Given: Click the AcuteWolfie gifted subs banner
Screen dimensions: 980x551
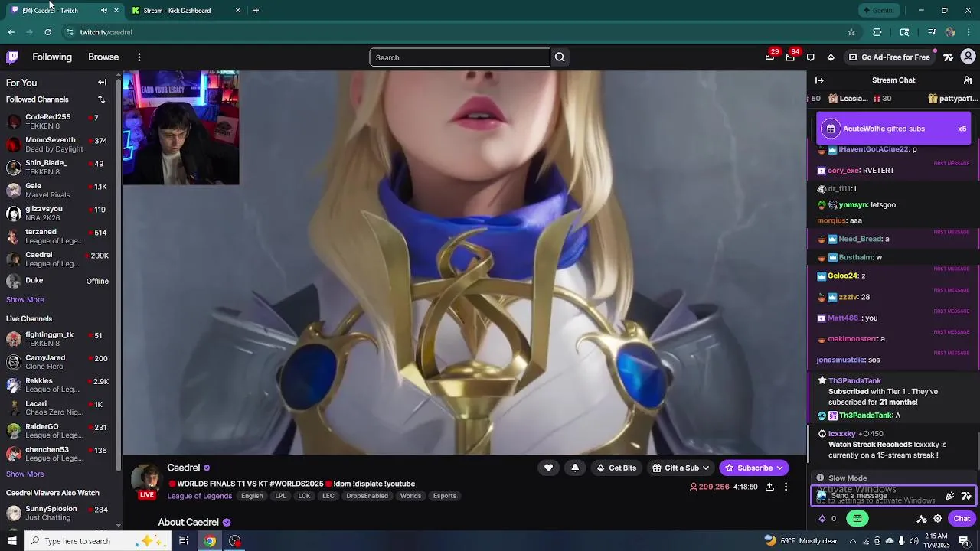Looking at the screenshot, I should pyautogui.click(x=893, y=129).
